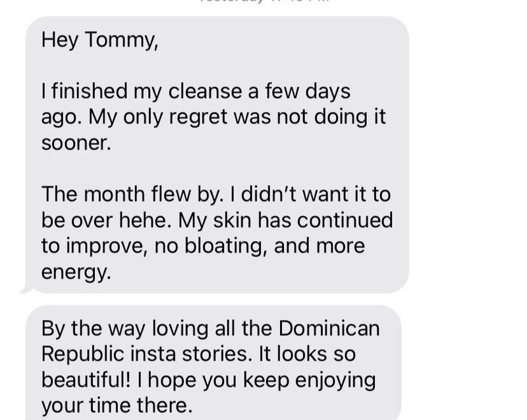The width and height of the screenshot is (527, 420).
Task: Click the blank white area beside first bubble
Action: tap(467, 155)
